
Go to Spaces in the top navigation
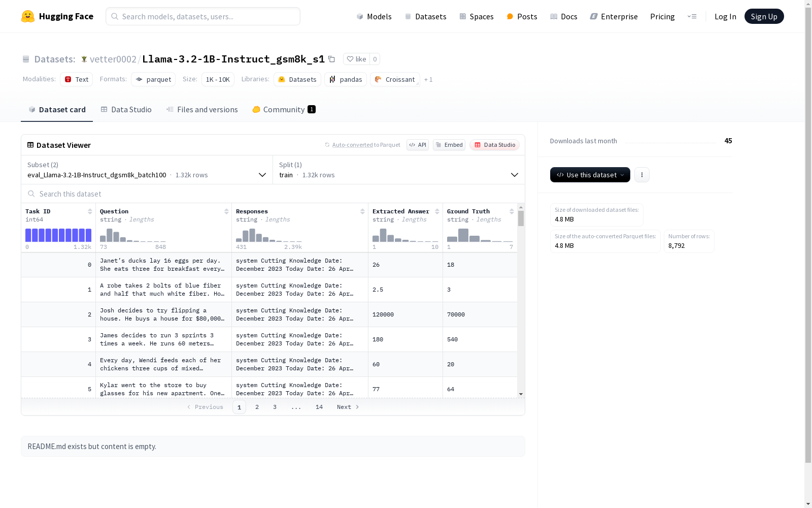477,16
